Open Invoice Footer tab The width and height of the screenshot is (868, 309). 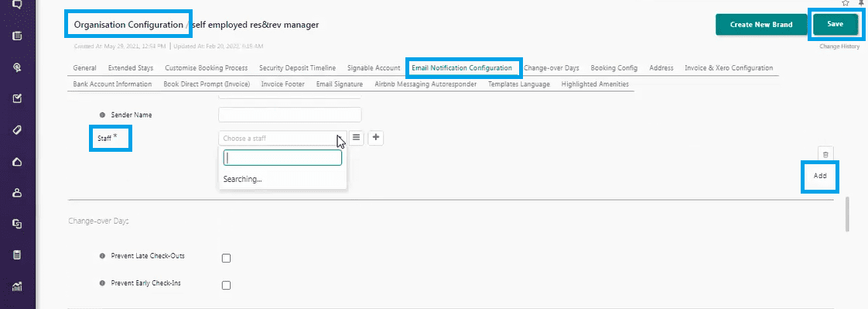[283, 84]
